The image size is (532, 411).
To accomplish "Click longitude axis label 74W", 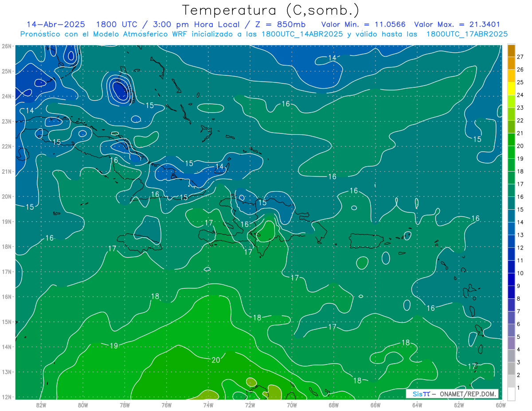I will 208,405.
